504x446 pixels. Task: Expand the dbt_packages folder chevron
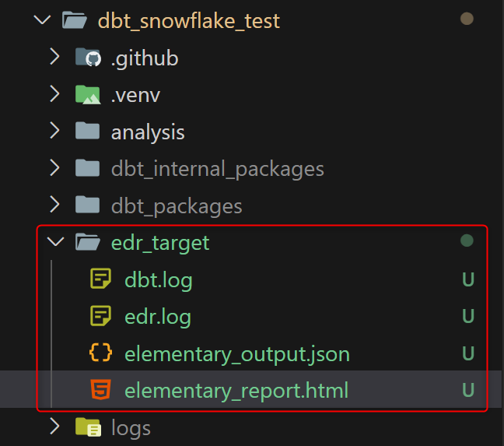pos(55,205)
